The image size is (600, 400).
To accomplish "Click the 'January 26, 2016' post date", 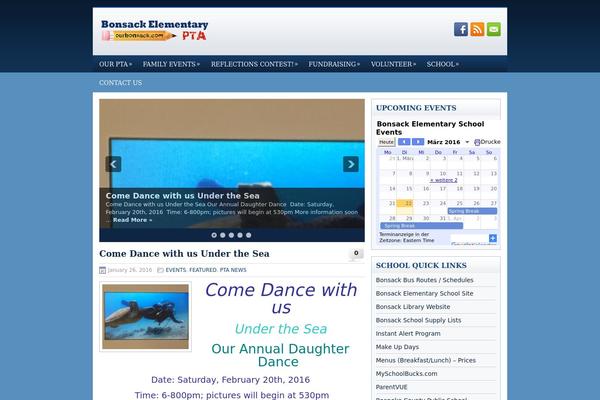I will (130, 270).
